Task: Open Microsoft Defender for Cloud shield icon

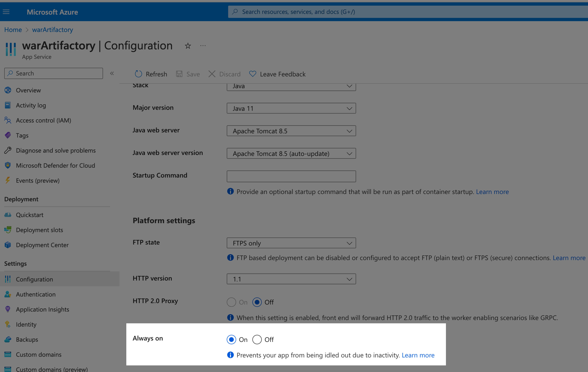Action: 8,165
